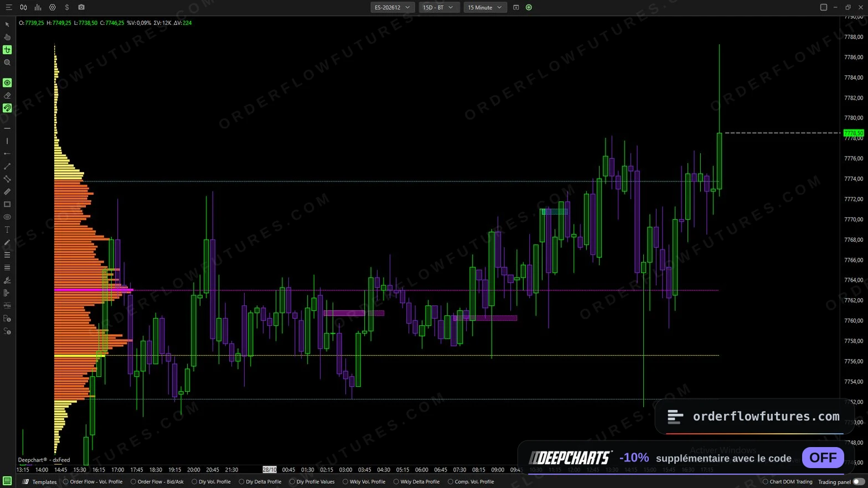
Task: Select the horizontal line drawing tool
Action: [7, 128]
